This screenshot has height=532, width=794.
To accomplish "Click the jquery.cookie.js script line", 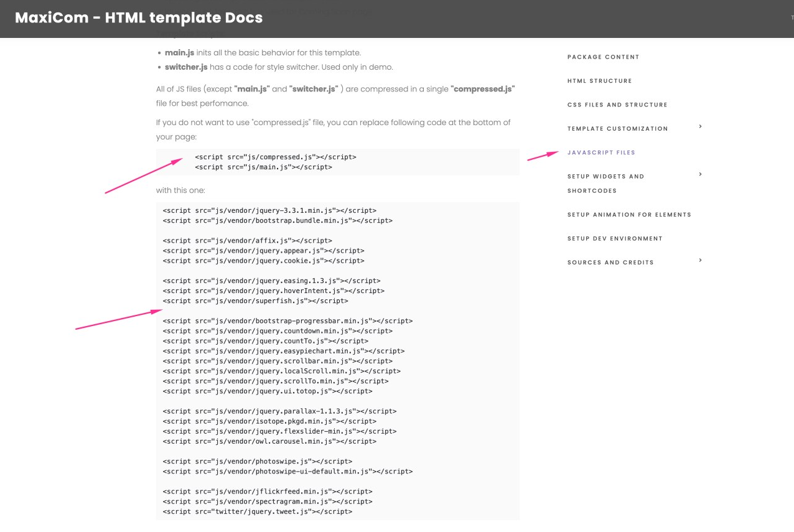I will click(x=264, y=261).
